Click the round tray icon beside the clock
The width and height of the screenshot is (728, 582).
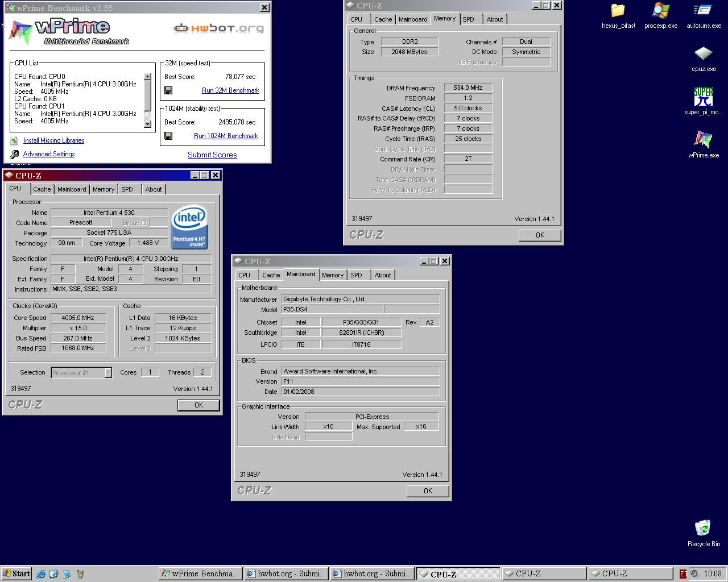[x=694, y=573]
